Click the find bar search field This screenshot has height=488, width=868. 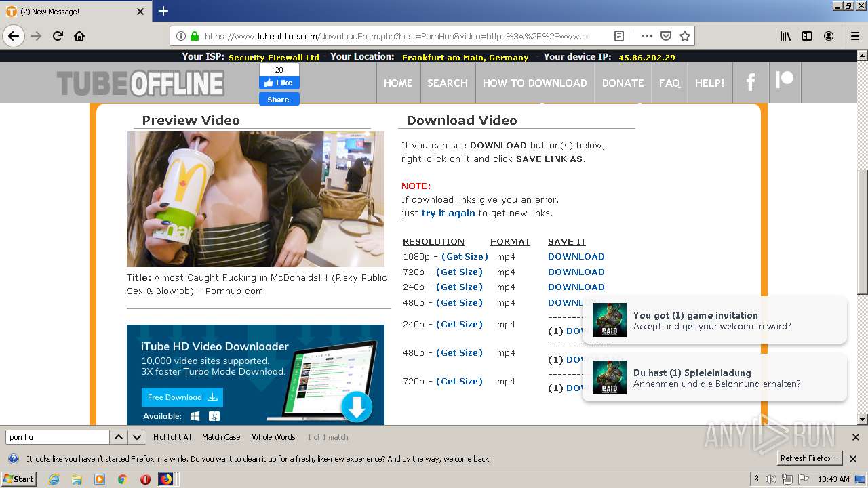(x=57, y=437)
